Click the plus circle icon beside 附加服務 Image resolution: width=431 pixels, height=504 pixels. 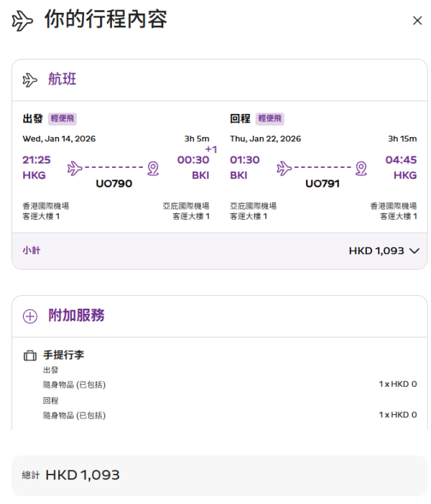coord(29,316)
